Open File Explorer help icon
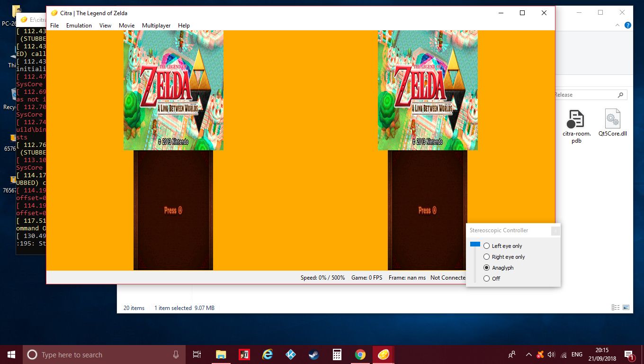 coord(628,26)
